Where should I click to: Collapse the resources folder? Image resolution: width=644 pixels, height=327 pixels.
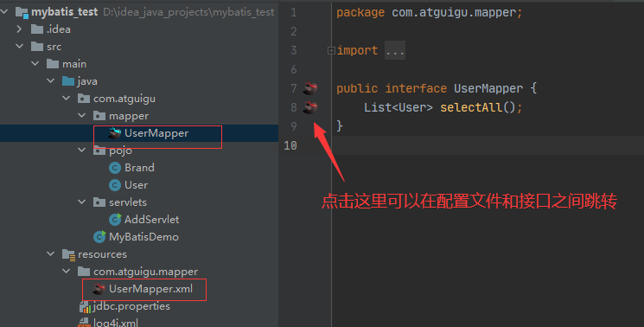coord(50,253)
